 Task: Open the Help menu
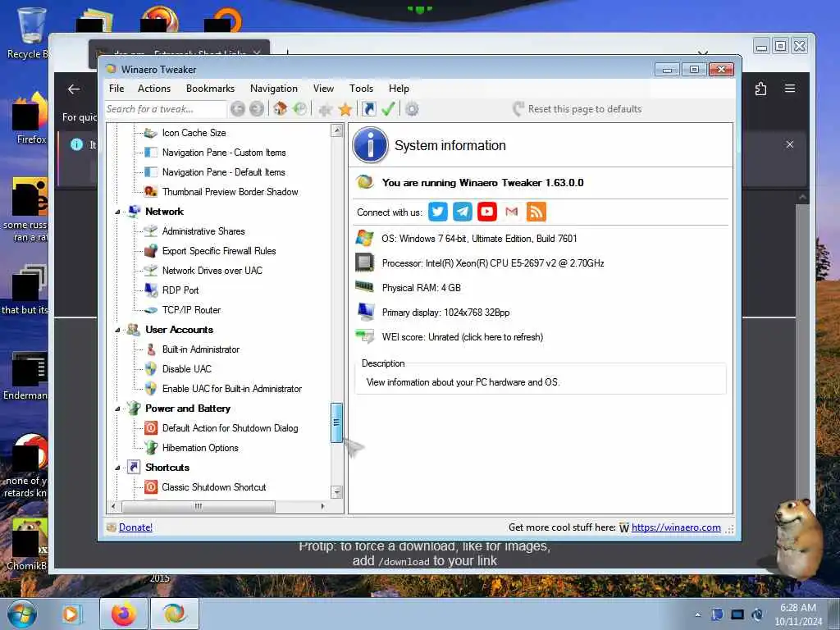[x=399, y=89]
